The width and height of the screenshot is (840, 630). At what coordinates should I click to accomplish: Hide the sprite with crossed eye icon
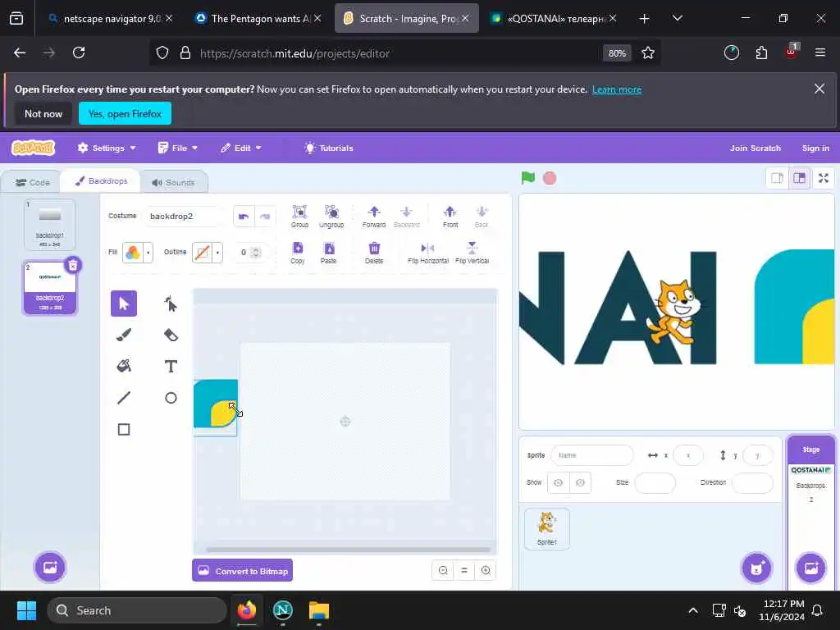580,482
